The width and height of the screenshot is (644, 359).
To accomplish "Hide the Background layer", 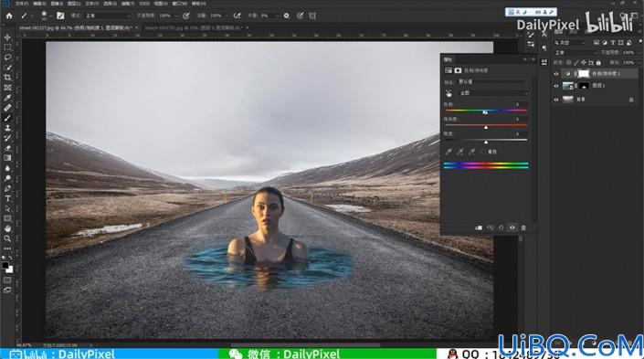I will point(556,100).
